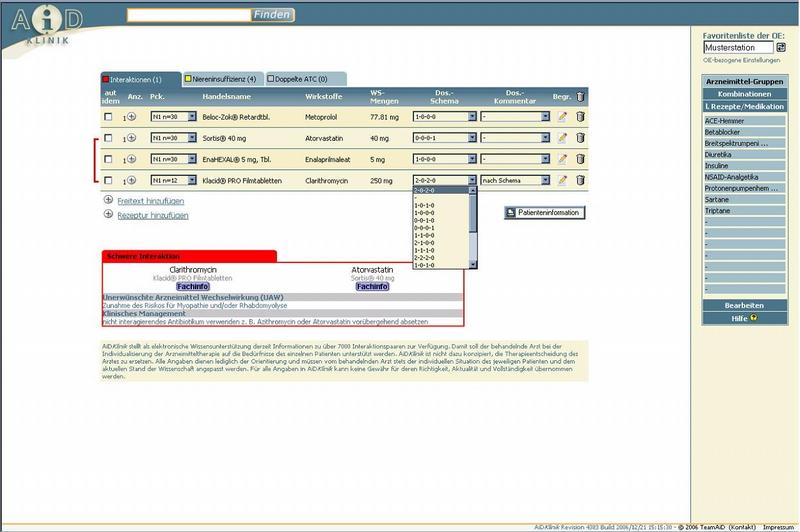Toggle aut idem checkbox for EnaHEXAL
800x532 pixels.
point(108,159)
